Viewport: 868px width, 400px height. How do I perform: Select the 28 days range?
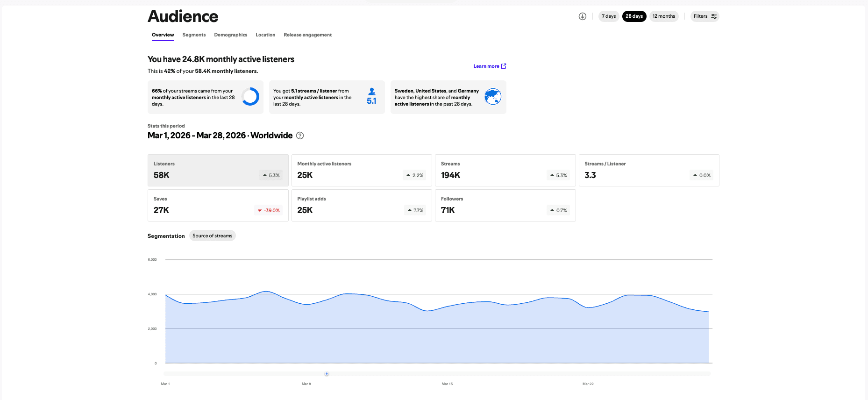click(x=634, y=16)
